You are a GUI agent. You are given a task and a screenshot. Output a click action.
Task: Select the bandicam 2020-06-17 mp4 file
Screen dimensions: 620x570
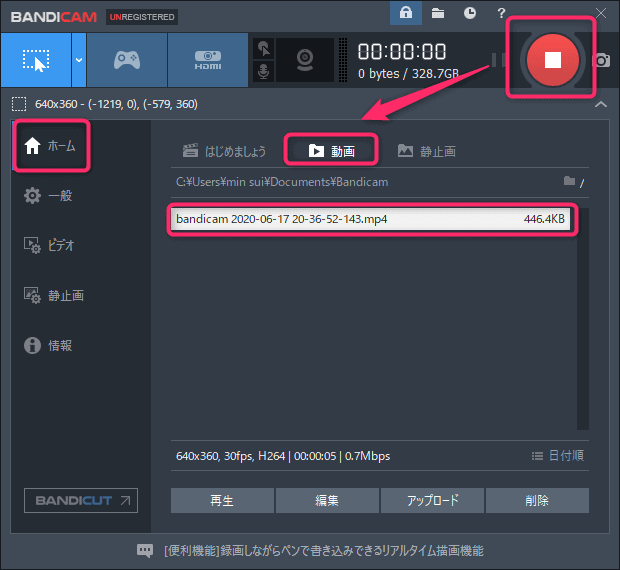click(x=370, y=219)
